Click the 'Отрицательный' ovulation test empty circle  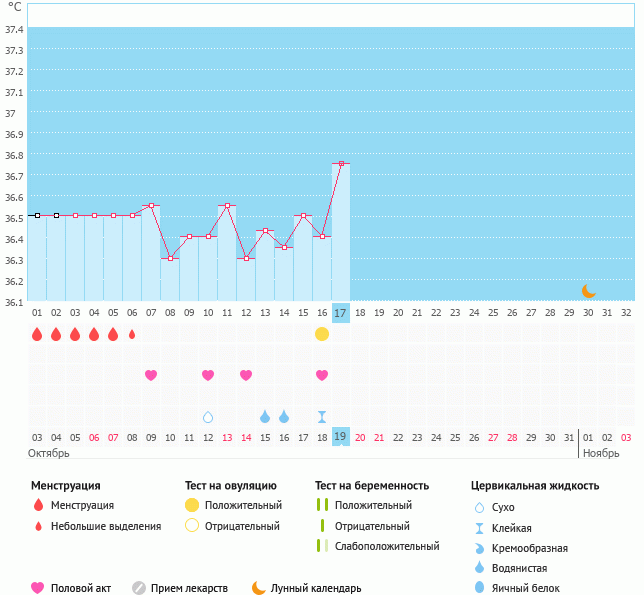click(x=191, y=526)
